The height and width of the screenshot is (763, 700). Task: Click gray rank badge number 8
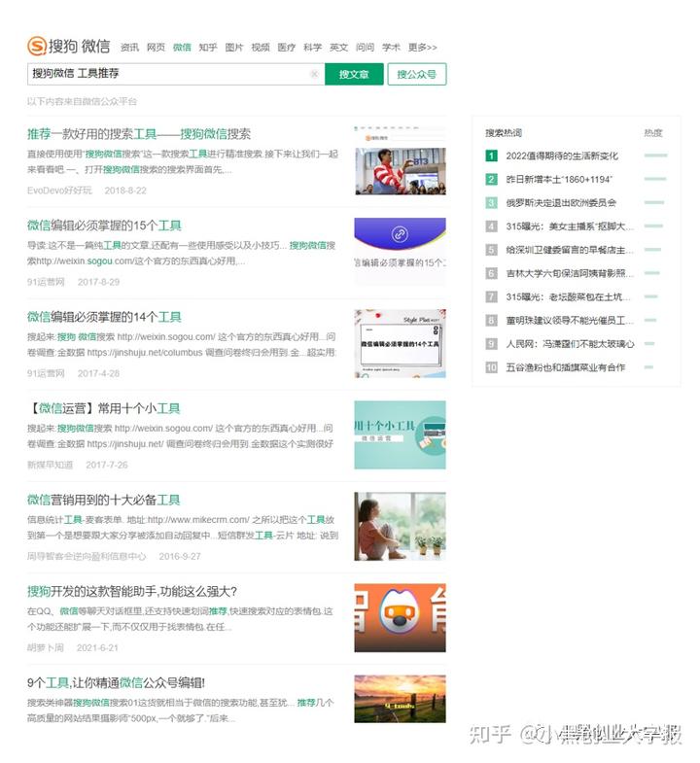point(491,320)
